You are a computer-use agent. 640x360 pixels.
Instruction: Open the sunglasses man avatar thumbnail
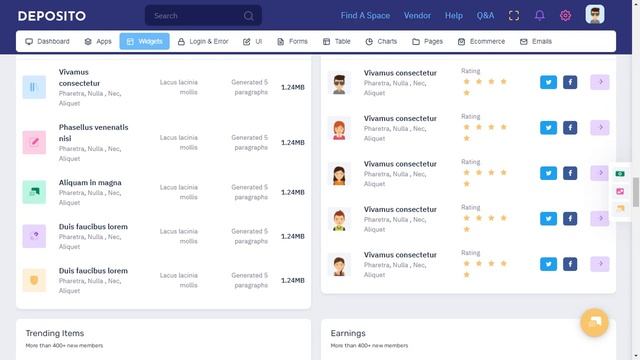pyautogui.click(x=339, y=84)
